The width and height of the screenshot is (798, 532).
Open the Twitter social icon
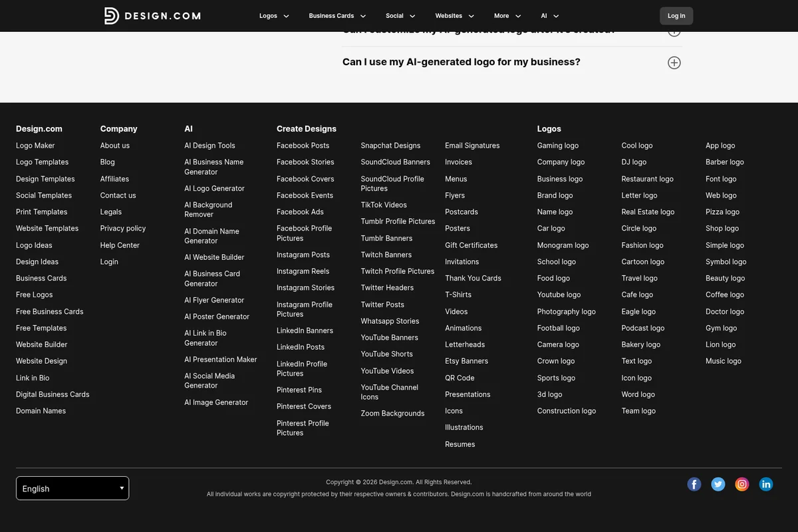[718, 484]
